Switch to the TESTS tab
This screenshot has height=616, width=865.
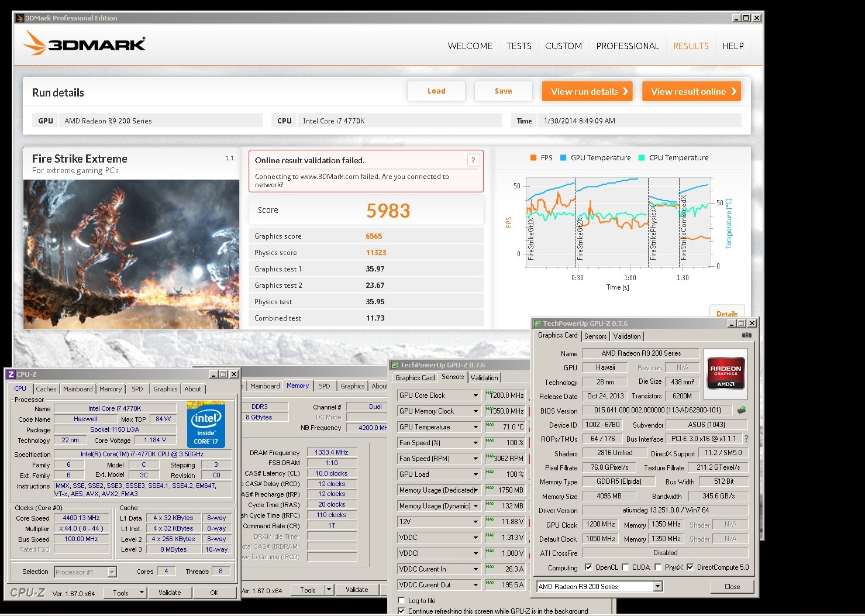point(519,46)
